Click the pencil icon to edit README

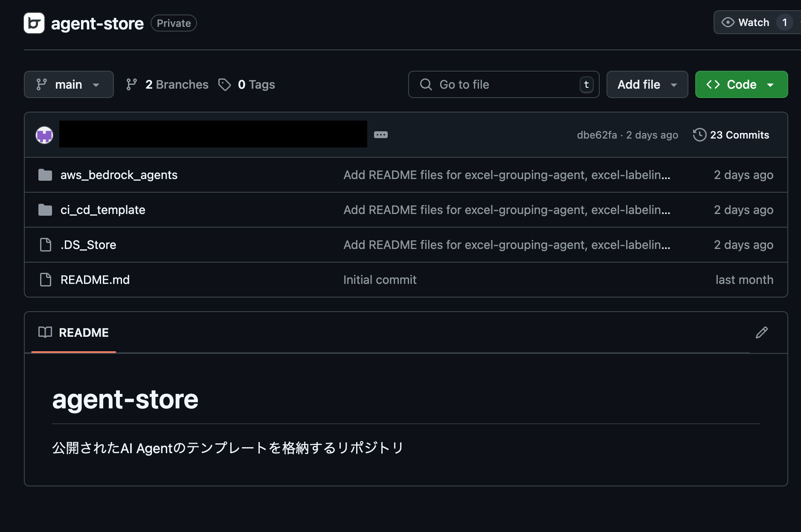pos(761,332)
